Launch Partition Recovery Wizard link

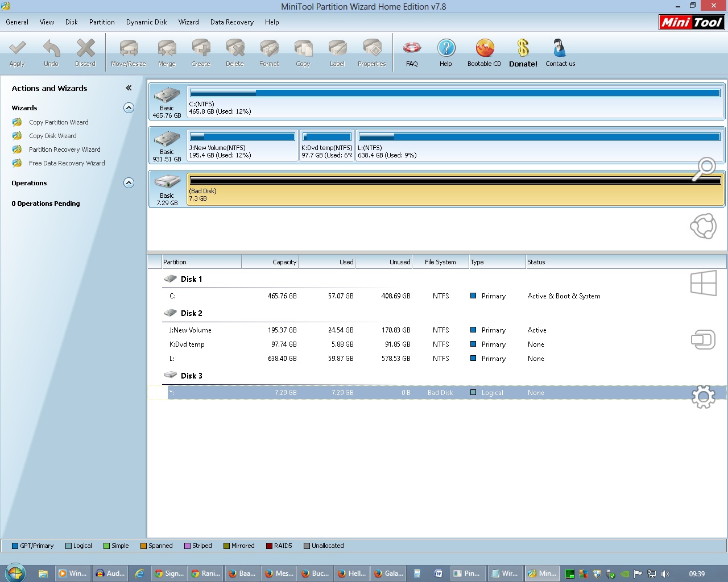[65, 149]
